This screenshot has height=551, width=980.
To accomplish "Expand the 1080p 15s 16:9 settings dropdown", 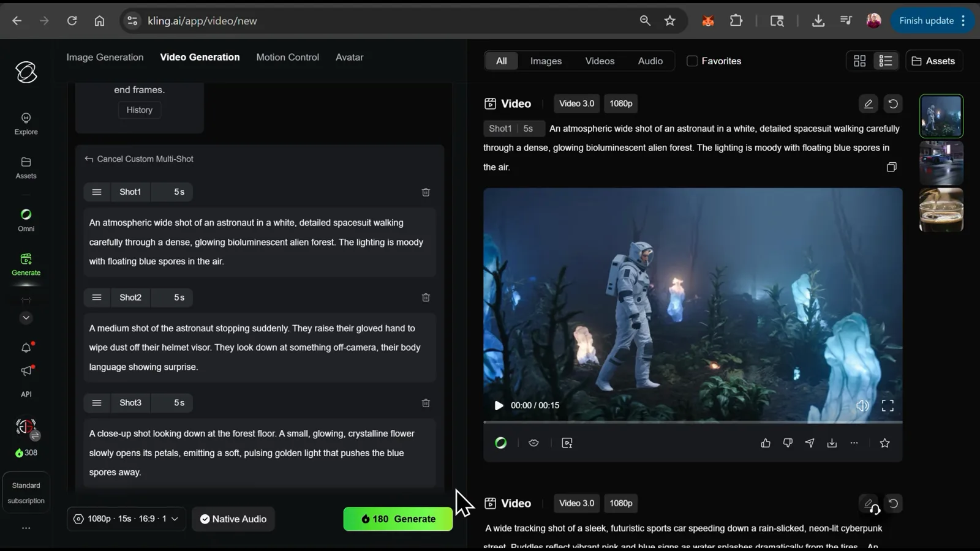I will pyautogui.click(x=126, y=519).
